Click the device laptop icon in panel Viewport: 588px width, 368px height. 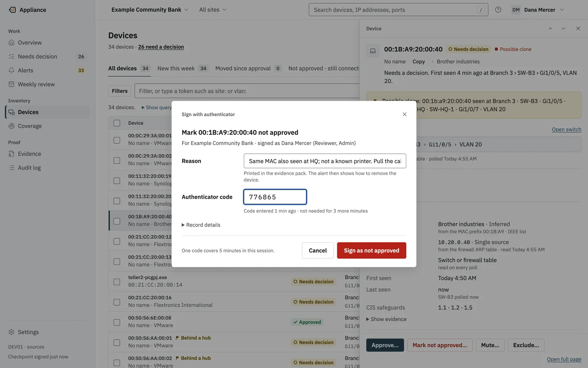click(373, 51)
